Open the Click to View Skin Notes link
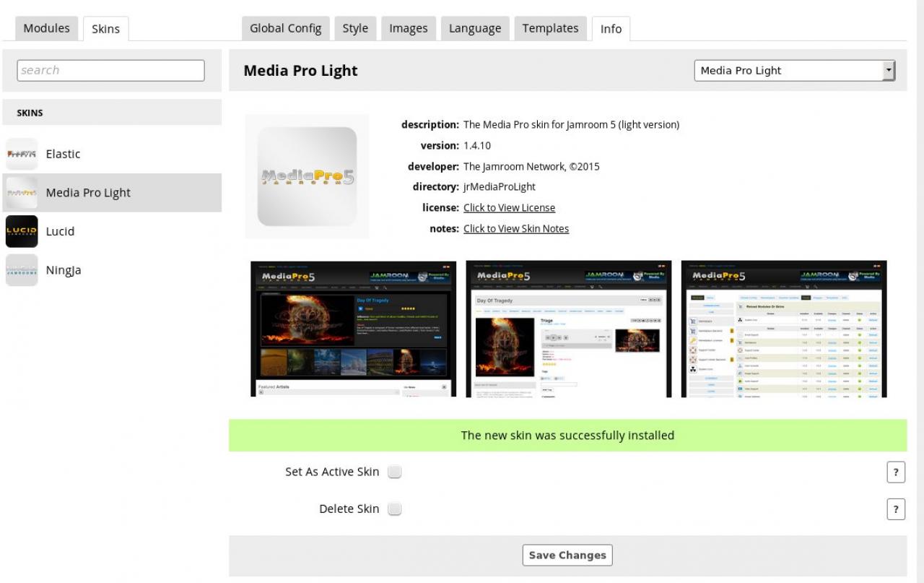 [516, 228]
